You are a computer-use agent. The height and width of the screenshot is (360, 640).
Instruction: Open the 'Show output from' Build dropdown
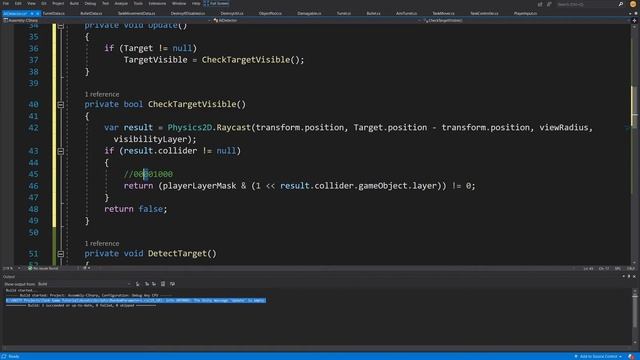click(84, 284)
